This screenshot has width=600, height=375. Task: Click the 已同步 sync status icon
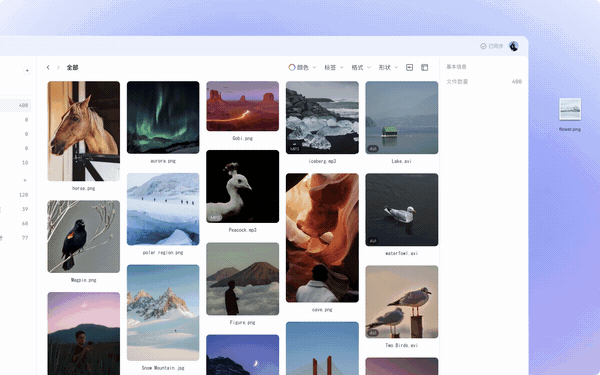tap(483, 46)
